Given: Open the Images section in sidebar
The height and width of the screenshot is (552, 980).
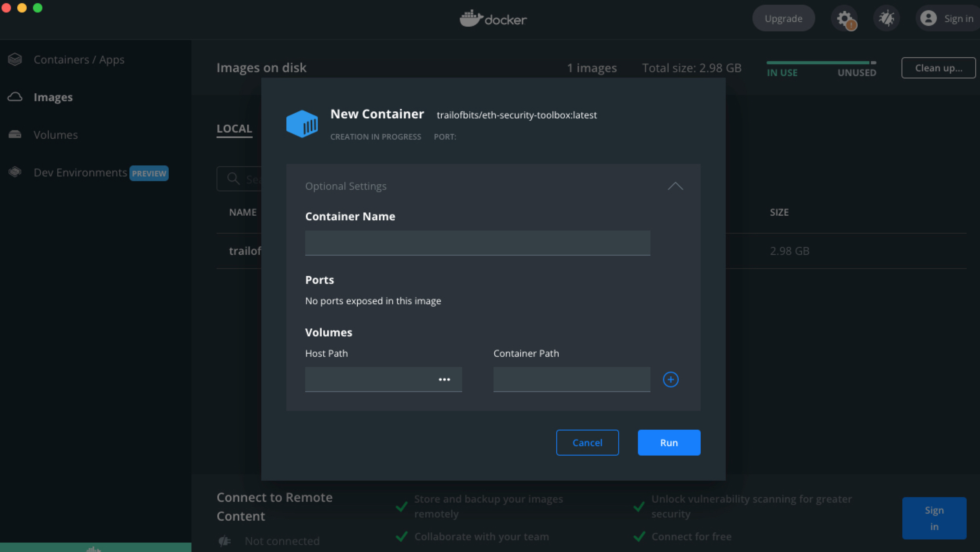Looking at the screenshot, I should click(x=53, y=97).
